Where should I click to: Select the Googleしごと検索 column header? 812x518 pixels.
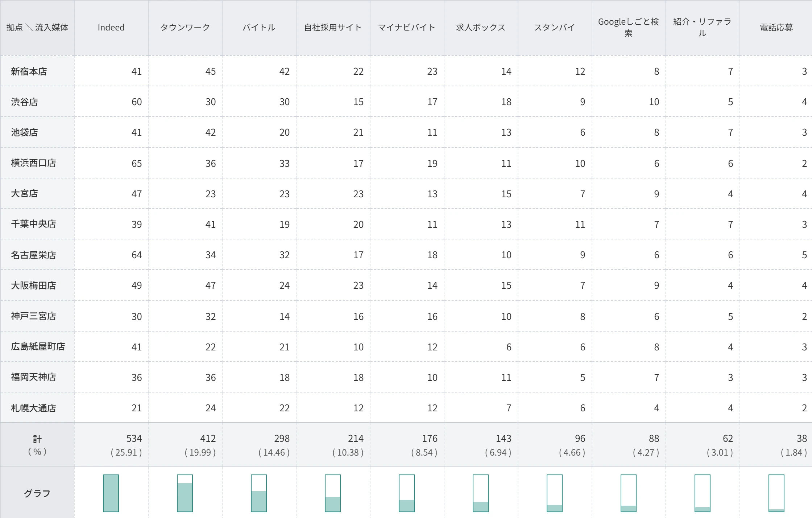629,28
